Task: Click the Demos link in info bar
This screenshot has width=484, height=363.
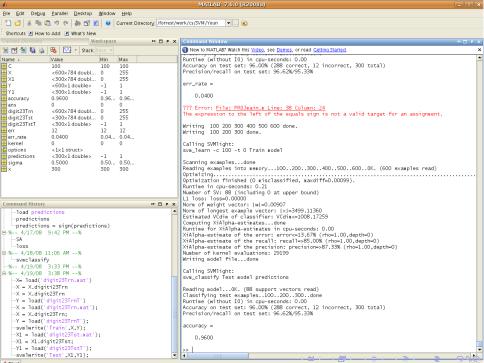Action: coord(284,50)
